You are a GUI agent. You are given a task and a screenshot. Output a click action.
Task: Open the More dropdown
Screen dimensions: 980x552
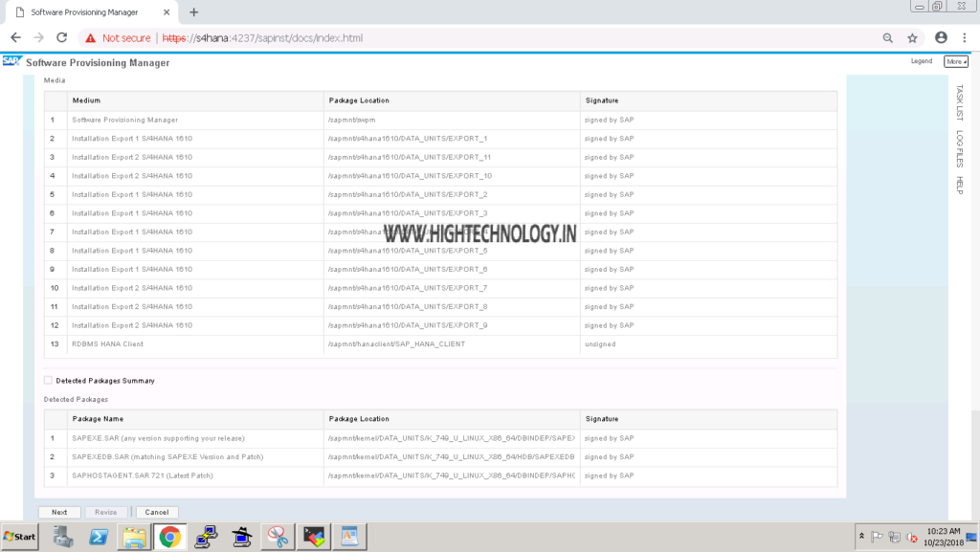pyautogui.click(x=956, y=61)
